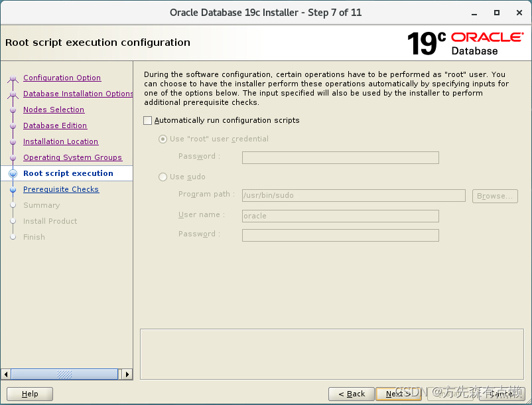Open Installation Location step

click(x=61, y=141)
